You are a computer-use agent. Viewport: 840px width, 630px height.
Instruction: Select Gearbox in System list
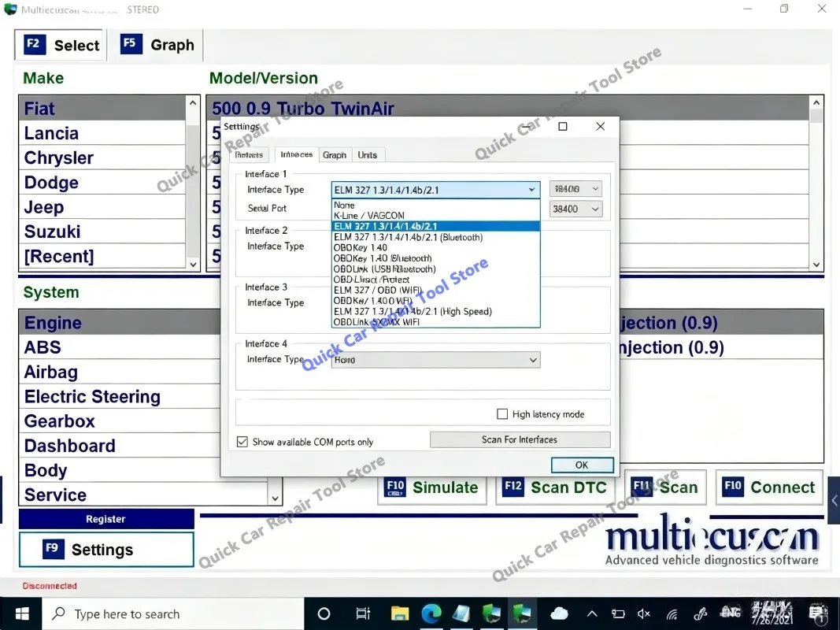click(x=120, y=421)
